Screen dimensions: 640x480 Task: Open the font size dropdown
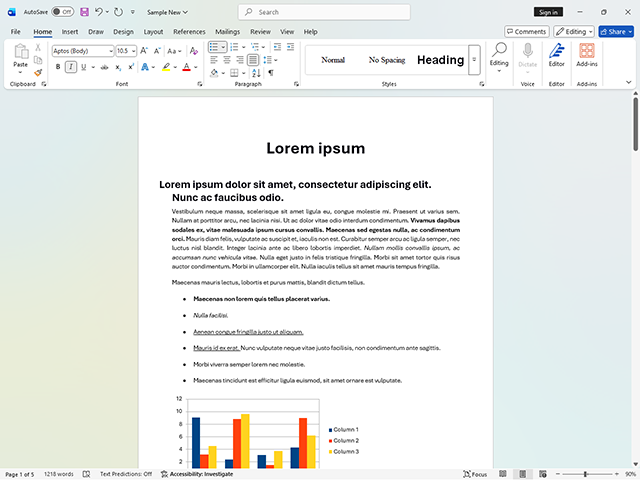point(133,51)
